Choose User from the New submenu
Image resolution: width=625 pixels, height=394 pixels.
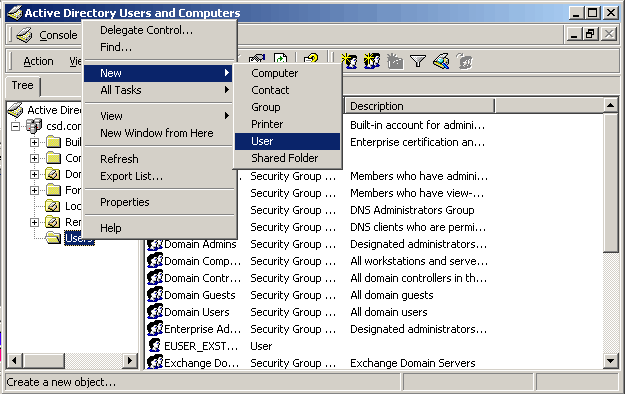point(287,141)
